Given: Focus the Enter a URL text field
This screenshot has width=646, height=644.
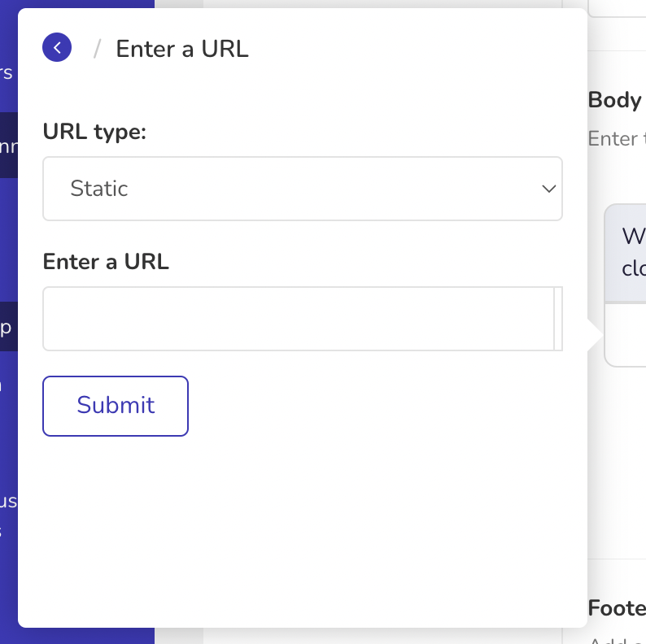Looking at the screenshot, I should coord(299,319).
